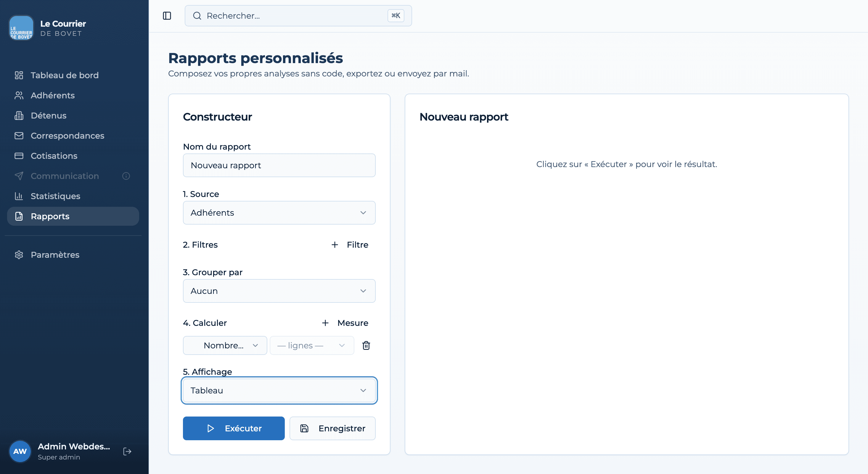Click the Paramètres gear icon
This screenshot has width=868, height=474.
point(19,255)
